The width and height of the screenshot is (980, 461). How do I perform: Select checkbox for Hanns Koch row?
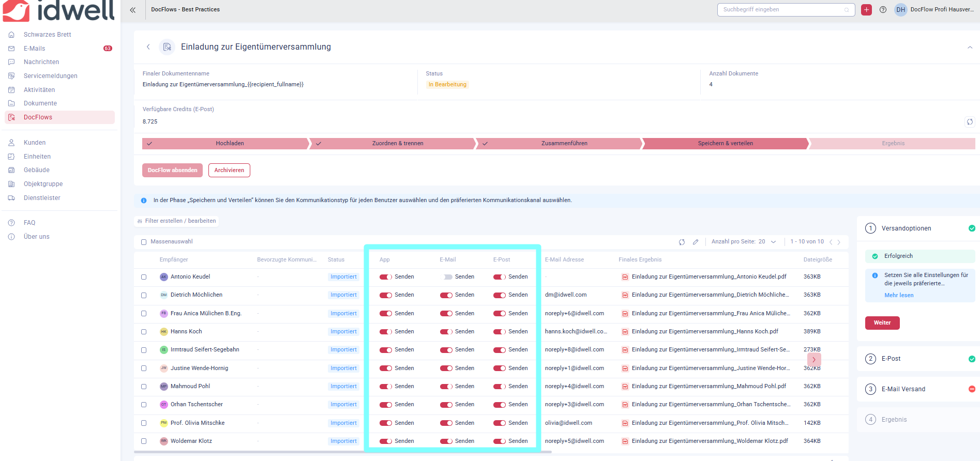tap(144, 332)
